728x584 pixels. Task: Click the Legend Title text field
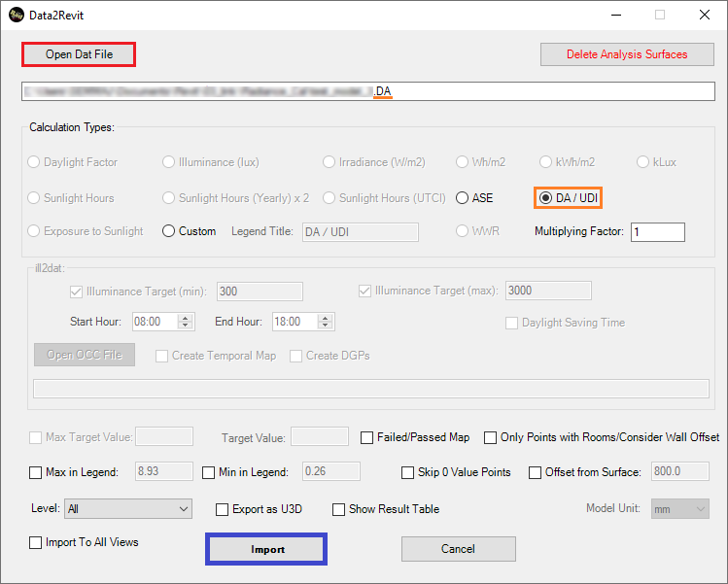point(361,232)
